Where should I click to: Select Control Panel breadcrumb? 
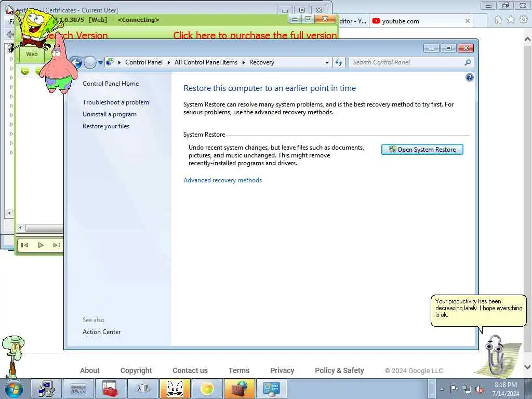[x=144, y=62]
